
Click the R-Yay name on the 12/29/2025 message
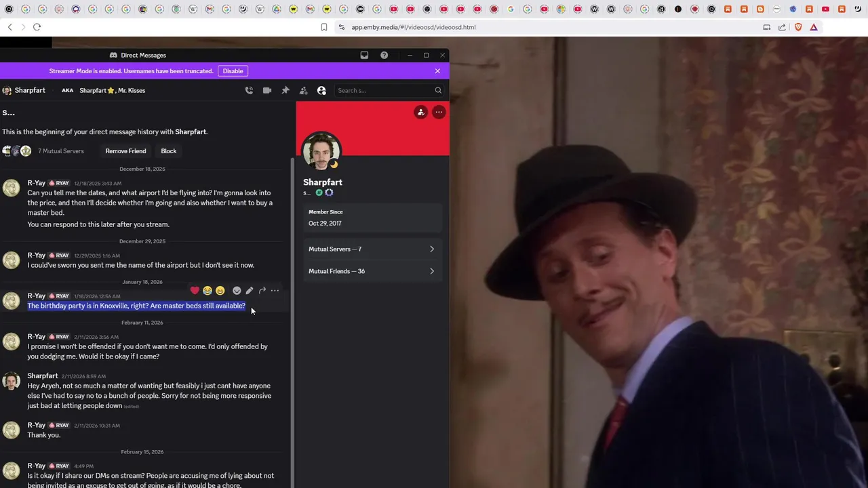click(37, 255)
